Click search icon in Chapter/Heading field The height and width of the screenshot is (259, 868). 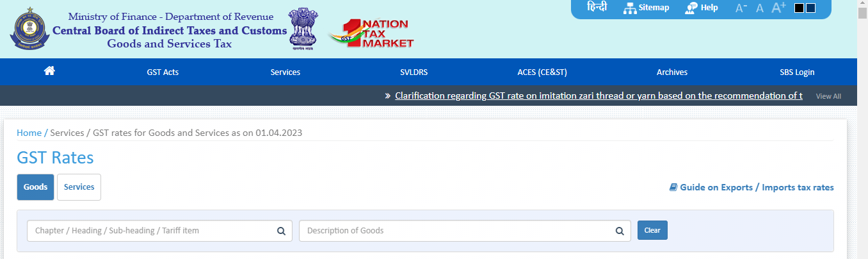(281, 231)
